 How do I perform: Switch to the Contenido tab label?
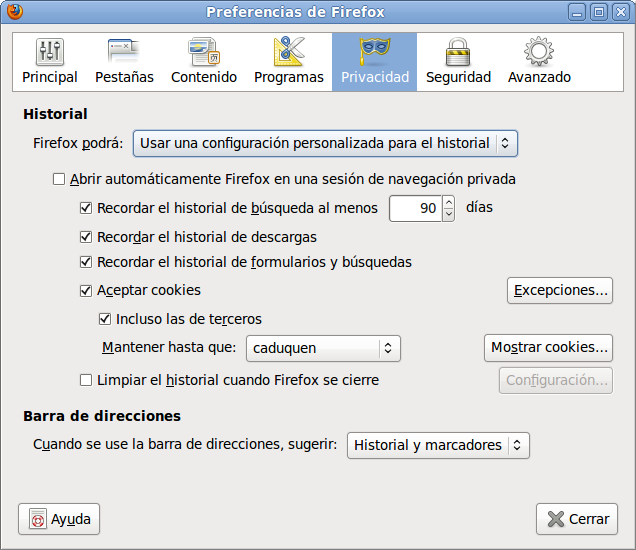point(204,77)
